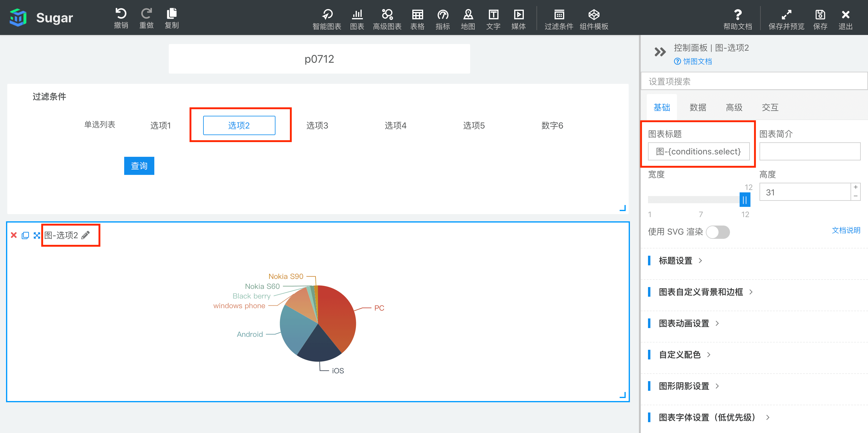Add a 地图 map component
The image size is (868, 433).
[468, 19]
